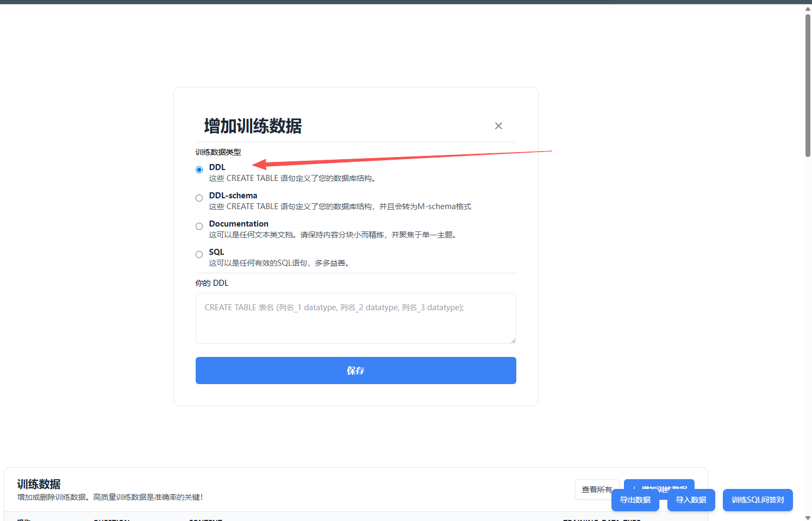
Task: Click the Documentation description text
Action: click(x=334, y=235)
